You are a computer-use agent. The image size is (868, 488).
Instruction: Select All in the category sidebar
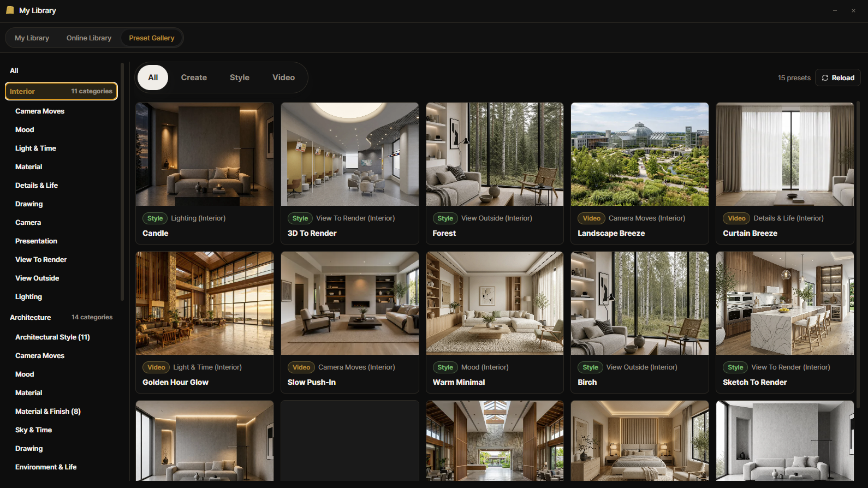click(x=14, y=70)
